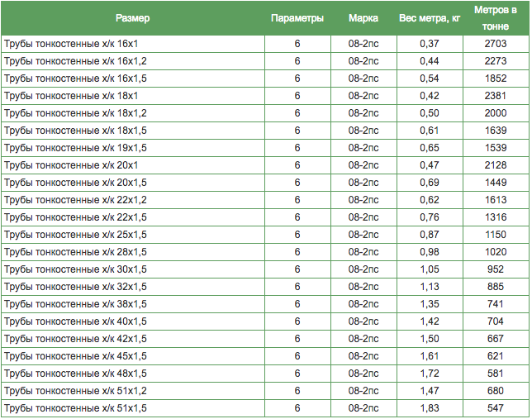Click weight value 0,42
Viewport: 532px width, 419px height.
[x=430, y=96]
